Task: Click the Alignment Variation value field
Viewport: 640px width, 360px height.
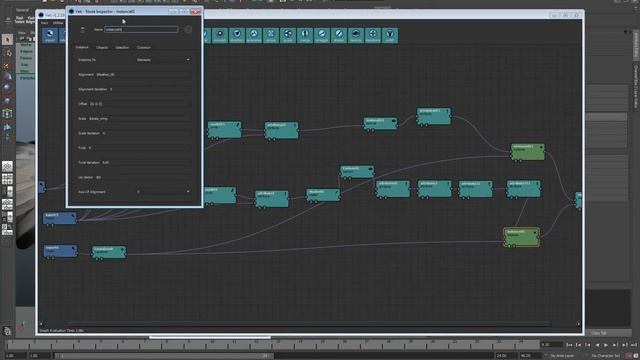Action: click(x=150, y=89)
